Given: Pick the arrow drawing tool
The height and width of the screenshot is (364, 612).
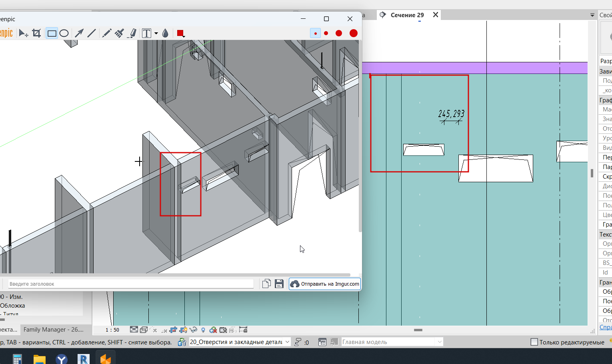Looking at the screenshot, I should 79,33.
